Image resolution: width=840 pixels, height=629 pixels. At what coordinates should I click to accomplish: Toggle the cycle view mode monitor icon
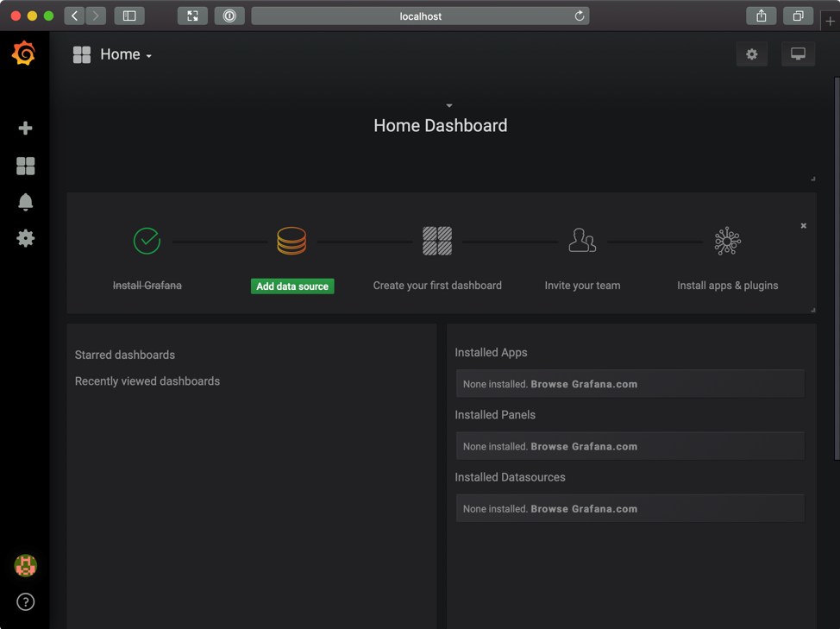click(x=798, y=54)
